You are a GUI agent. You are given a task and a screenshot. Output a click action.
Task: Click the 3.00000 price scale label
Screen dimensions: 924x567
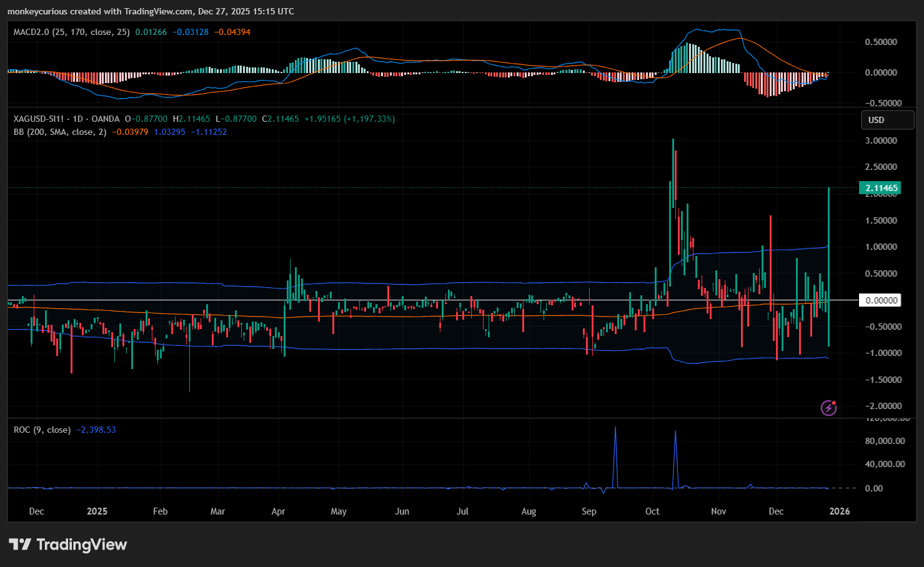pyautogui.click(x=881, y=141)
